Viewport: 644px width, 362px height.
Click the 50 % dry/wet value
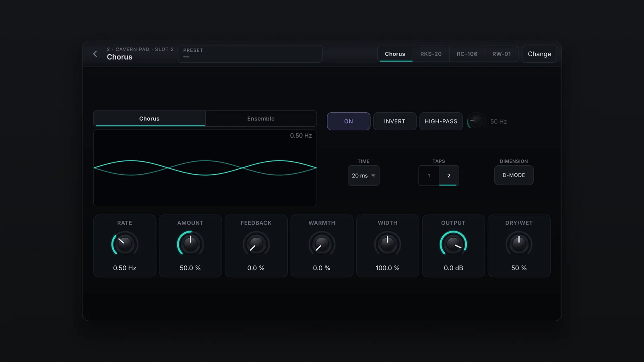(519, 268)
